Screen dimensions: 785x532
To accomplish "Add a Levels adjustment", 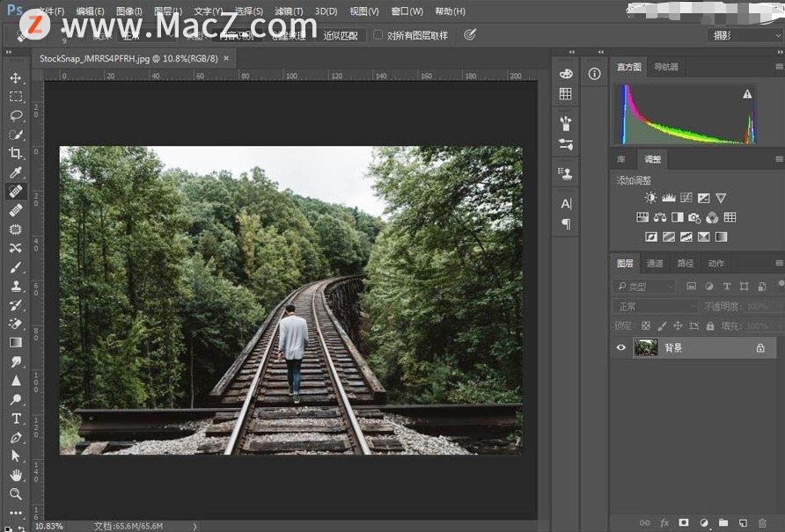I will click(x=668, y=198).
